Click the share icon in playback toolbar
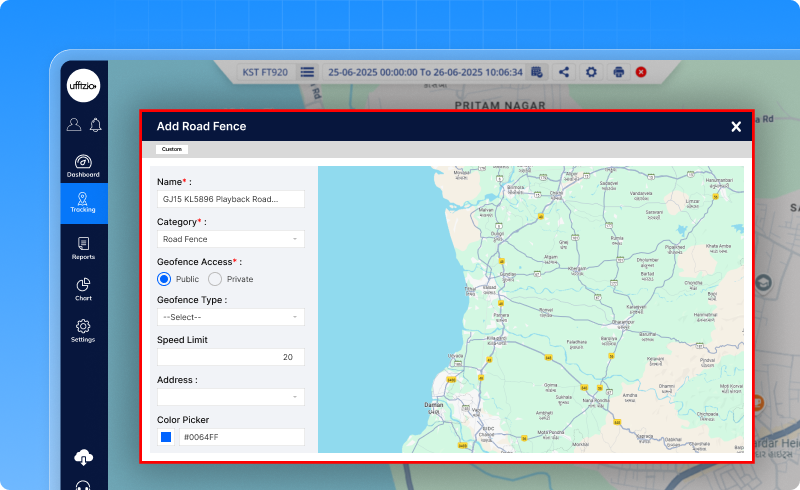800x490 pixels. pos(564,72)
